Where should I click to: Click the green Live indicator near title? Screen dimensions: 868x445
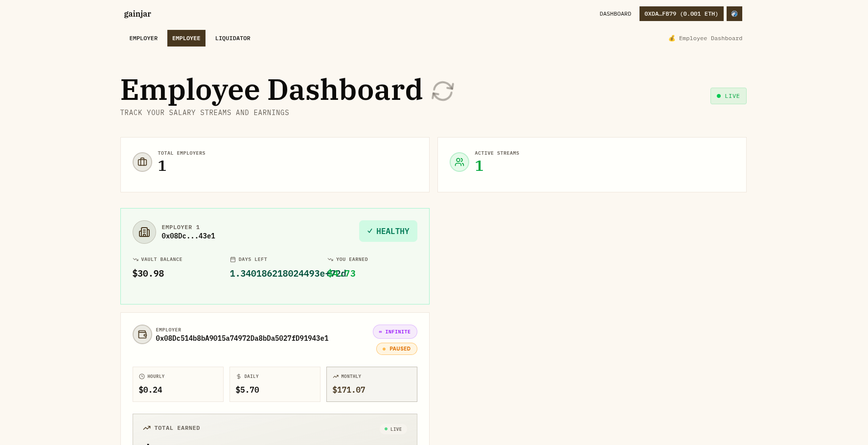pyautogui.click(x=728, y=96)
